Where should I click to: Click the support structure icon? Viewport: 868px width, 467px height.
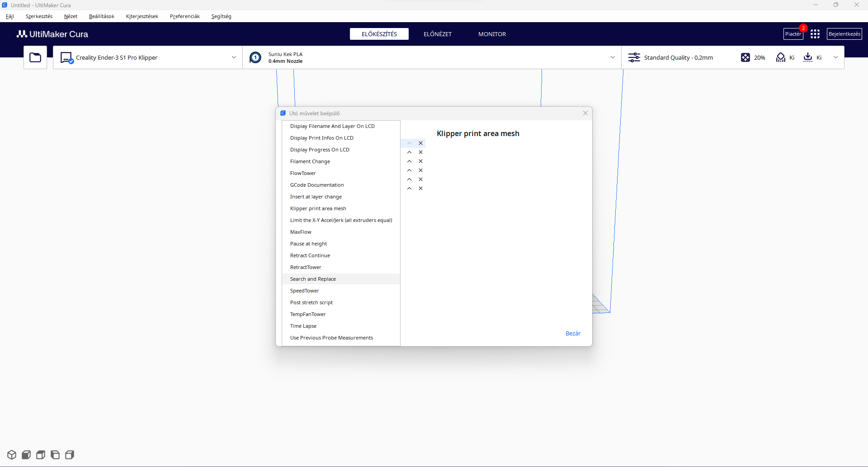[781, 57]
